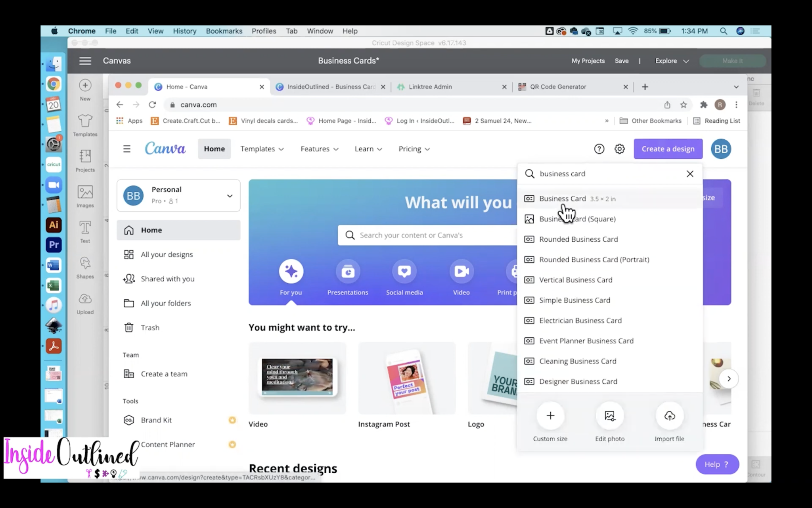Expand the Features dropdown in navbar
The height and width of the screenshot is (508, 812).
click(x=319, y=149)
